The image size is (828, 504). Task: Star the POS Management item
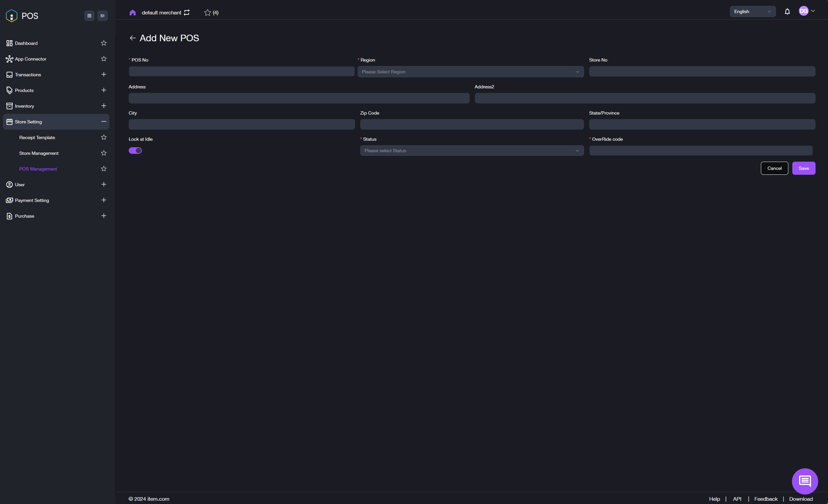(x=104, y=169)
